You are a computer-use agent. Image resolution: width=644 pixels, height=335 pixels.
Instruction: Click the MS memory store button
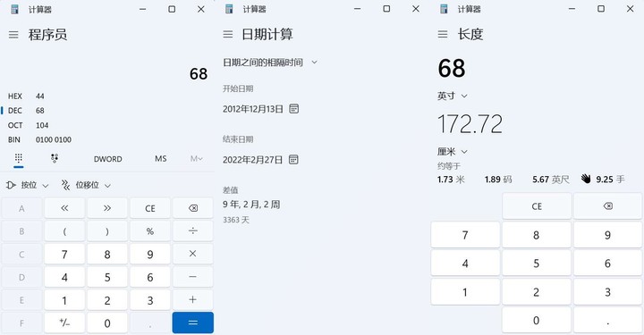[161, 159]
